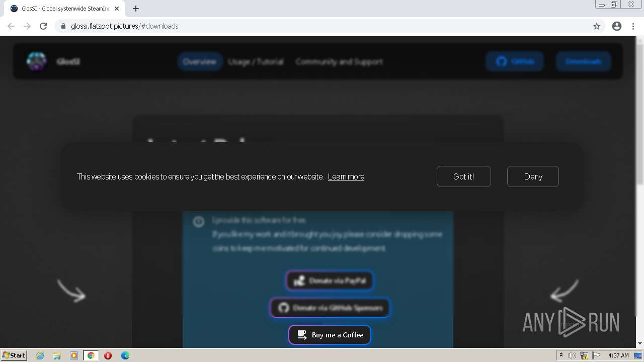Open the Edge taskbar icon
Screen dimensions: 644x362
pos(125,355)
